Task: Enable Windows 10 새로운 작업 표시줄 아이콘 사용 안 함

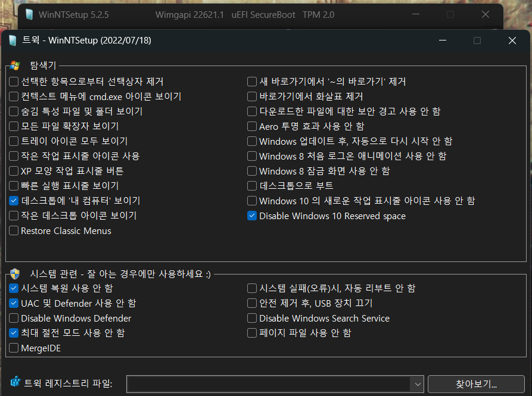Action: pos(252,201)
